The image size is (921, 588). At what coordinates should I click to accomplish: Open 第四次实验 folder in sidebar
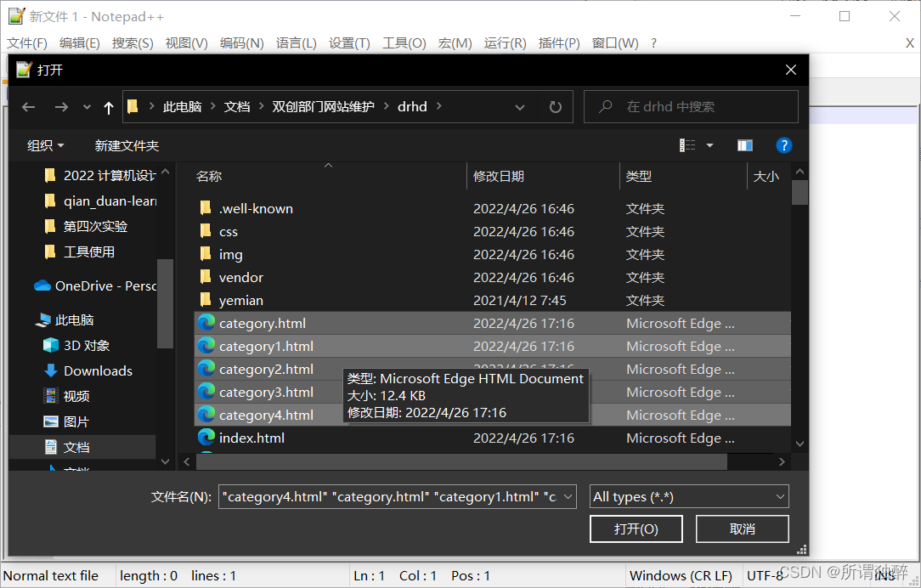pos(86,226)
